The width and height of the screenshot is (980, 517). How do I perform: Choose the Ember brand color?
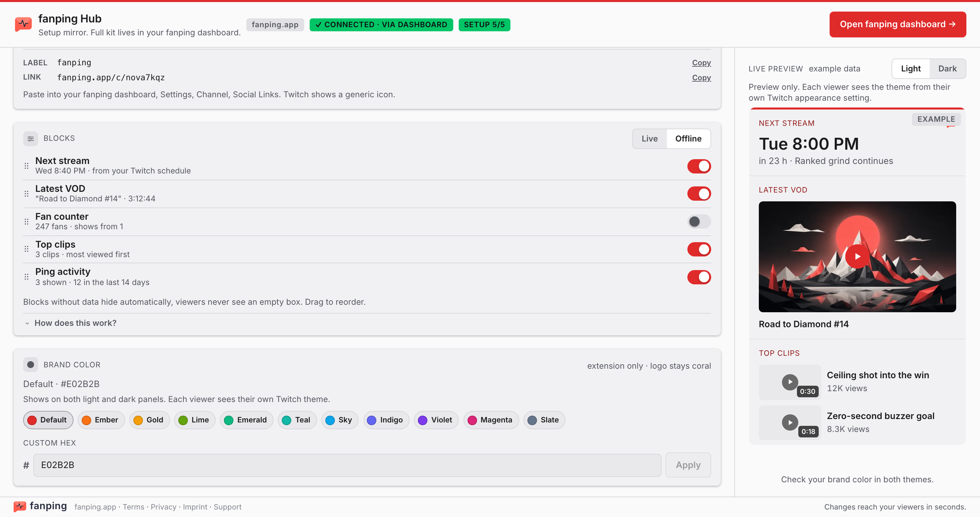(x=101, y=420)
